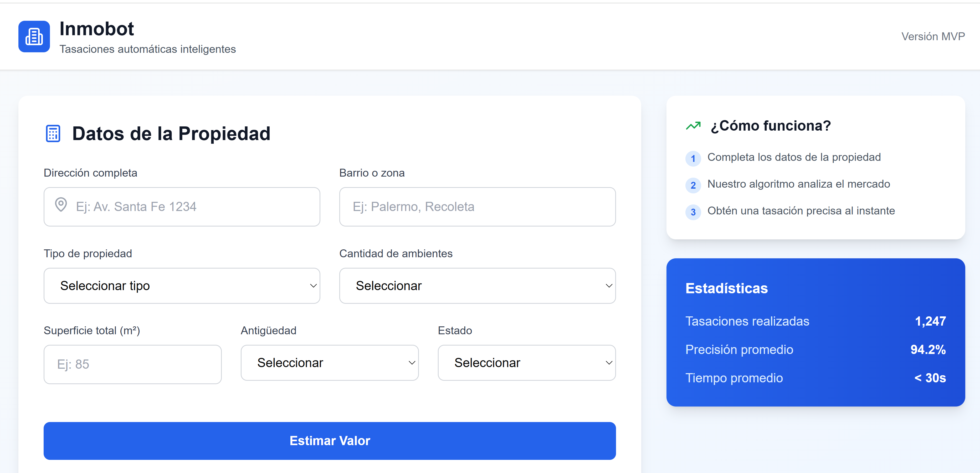Click the Tasaciones realizadas statistic value
This screenshot has height=473, width=980.
(x=930, y=321)
